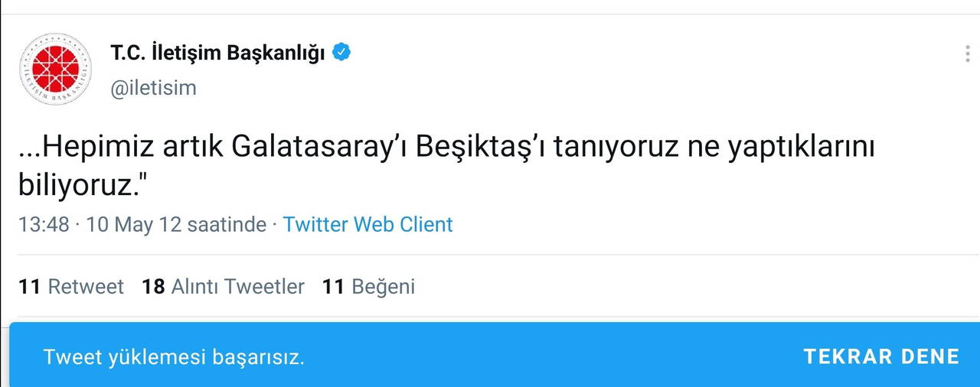Click the display name T.C. İletişim Başkanlığı
This screenshot has height=387, width=980.
(x=218, y=54)
